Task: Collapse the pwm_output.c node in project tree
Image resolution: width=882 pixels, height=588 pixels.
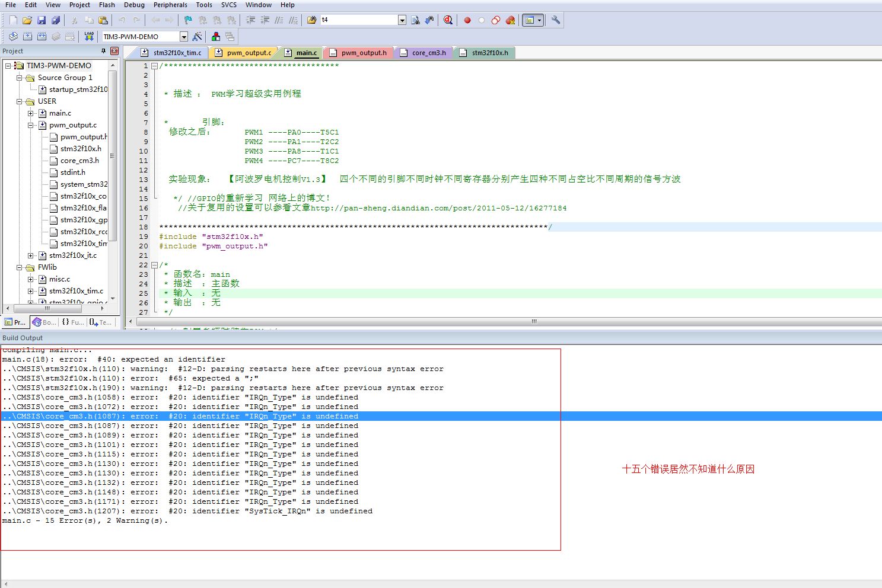Action: tap(31, 125)
